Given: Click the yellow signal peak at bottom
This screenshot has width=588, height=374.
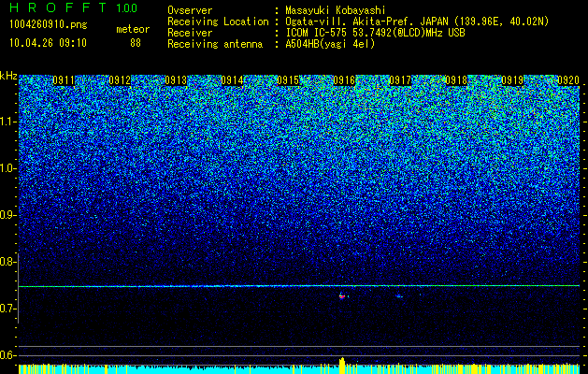Looking at the screenshot, I should click(341, 366).
